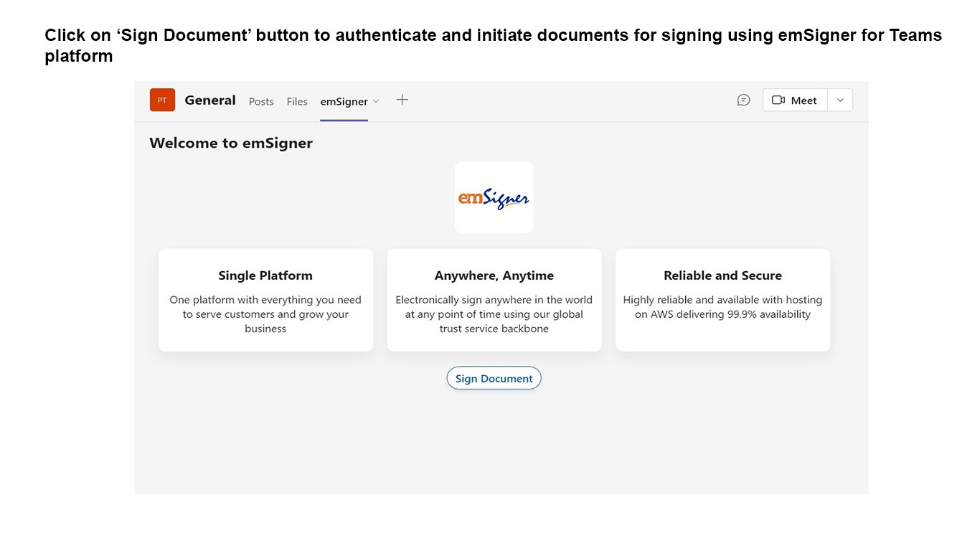Click text 'Highly reliable and available with hosting'
This screenshot has height=551, width=980.
(x=722, y=300)
